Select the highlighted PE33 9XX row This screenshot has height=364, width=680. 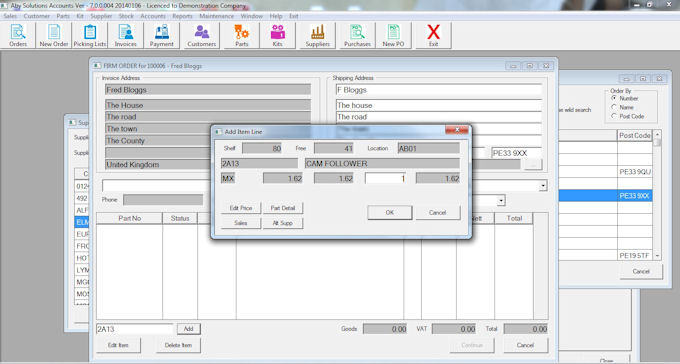[605, 196]
